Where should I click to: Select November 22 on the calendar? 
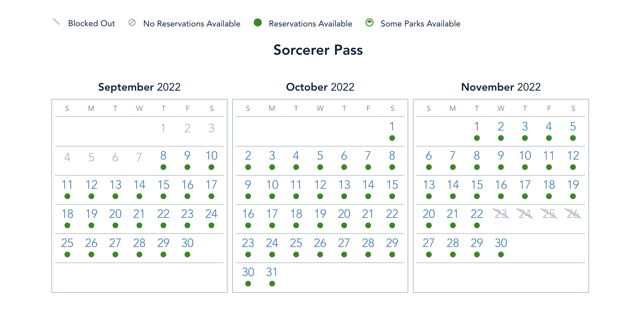(477, 214)
